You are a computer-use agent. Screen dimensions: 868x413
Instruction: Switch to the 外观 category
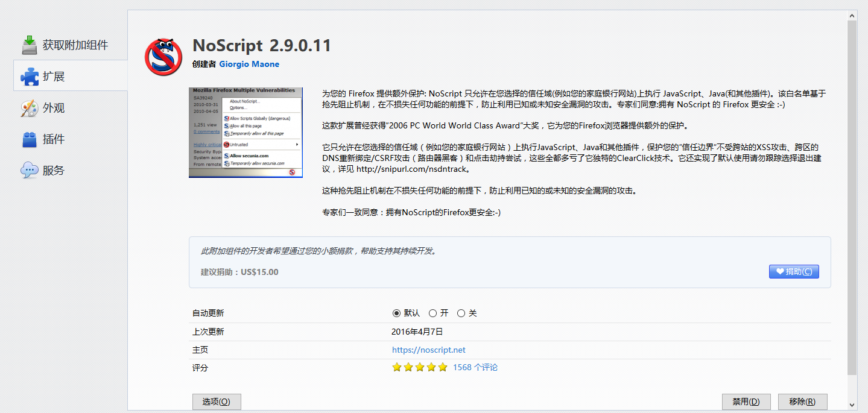[70, 108]
